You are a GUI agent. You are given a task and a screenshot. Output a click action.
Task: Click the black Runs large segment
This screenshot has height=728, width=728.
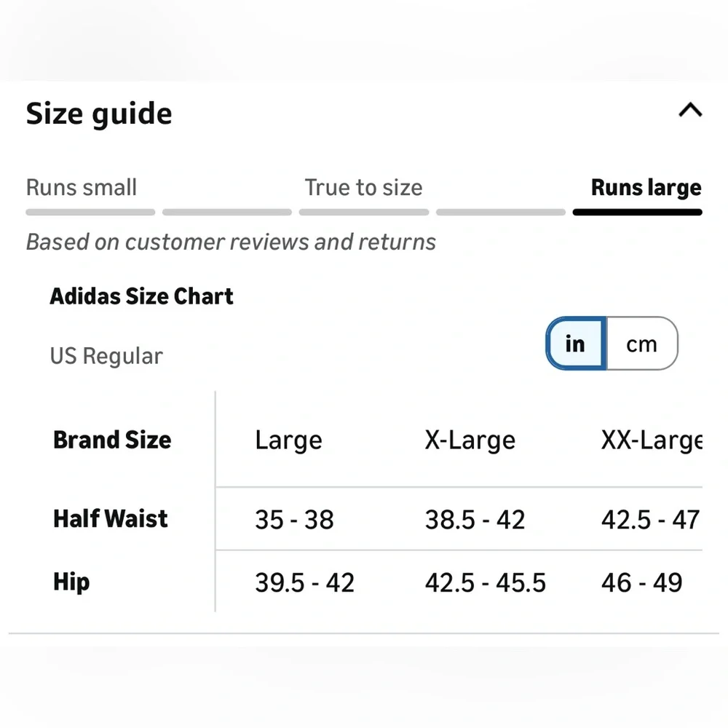638,213
